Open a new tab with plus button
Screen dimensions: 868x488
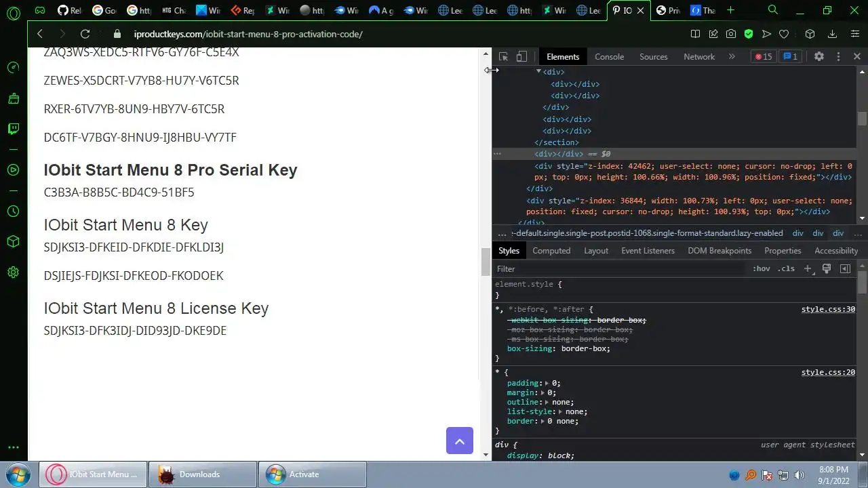click(730, 10)
